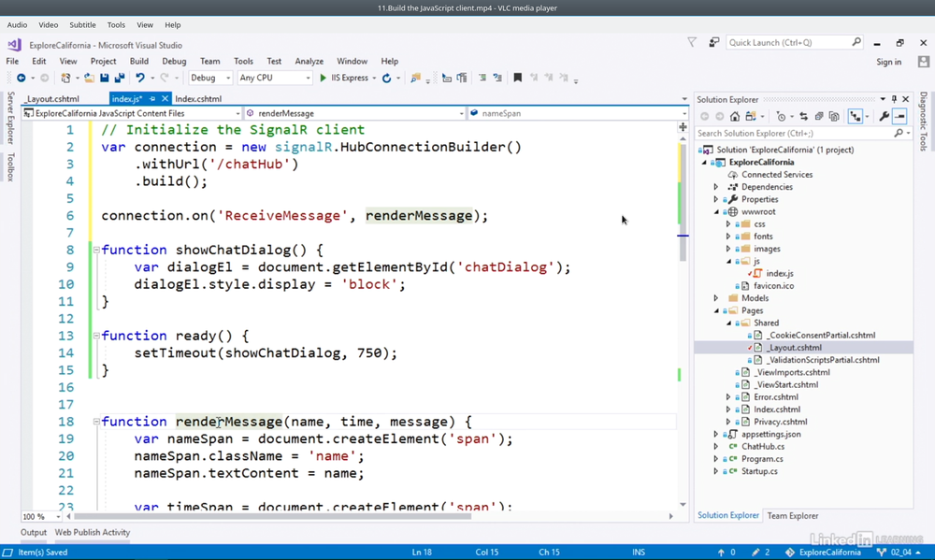
Task: Toggle the pin on index.js tab
Action: [152, 99]
